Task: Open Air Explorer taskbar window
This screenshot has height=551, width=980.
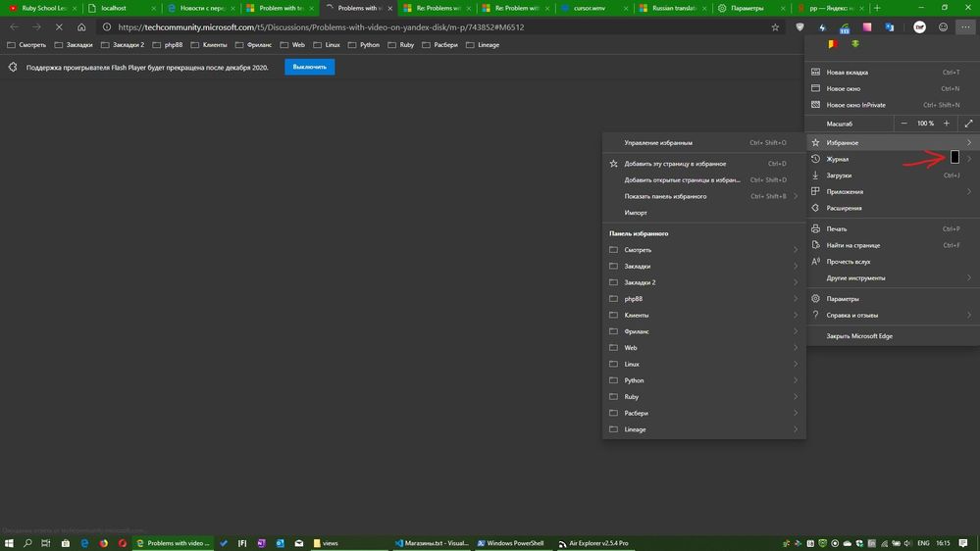Action: pyautogui.click(x=593, y=543)
